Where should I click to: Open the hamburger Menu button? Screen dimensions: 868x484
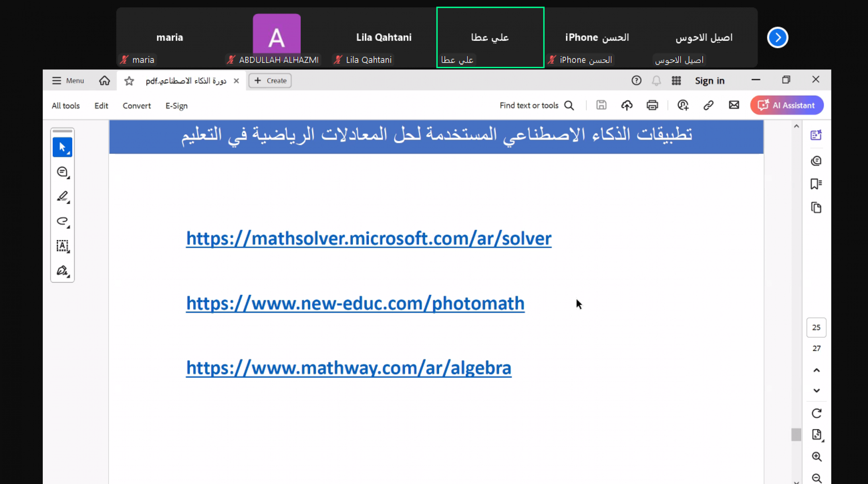pos(68,81)
